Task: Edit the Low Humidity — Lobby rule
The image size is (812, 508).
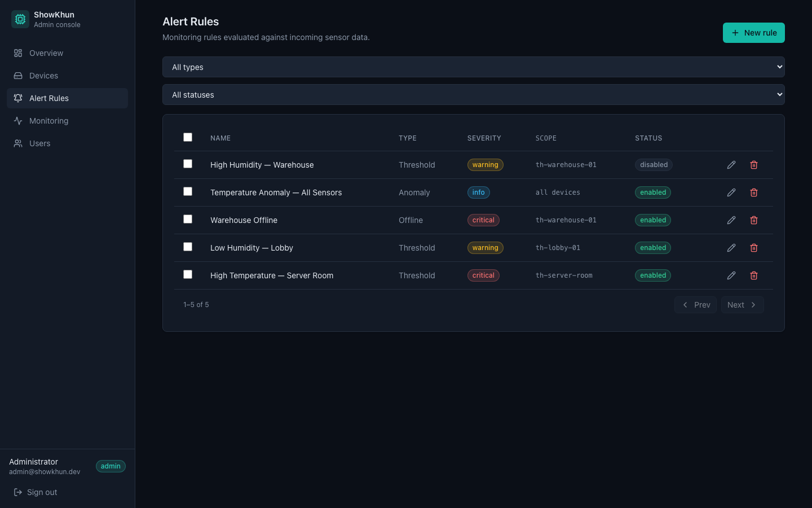Action: click(731, 248)
